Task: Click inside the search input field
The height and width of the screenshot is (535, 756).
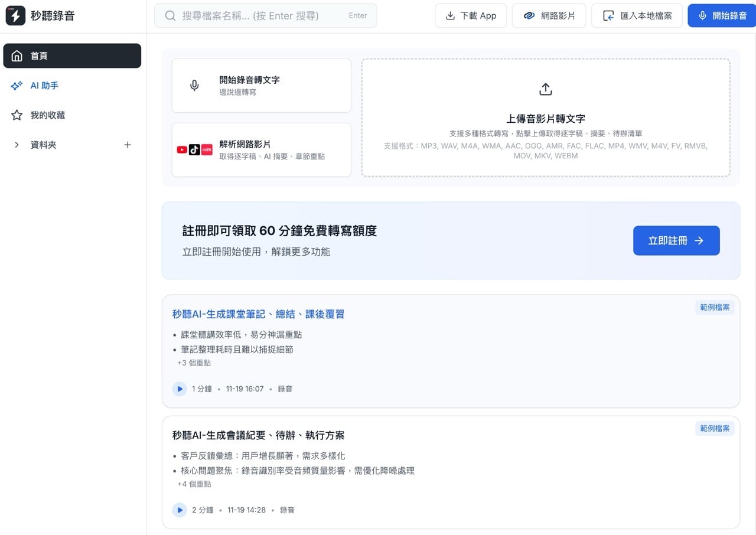Action: click(254, 15)
